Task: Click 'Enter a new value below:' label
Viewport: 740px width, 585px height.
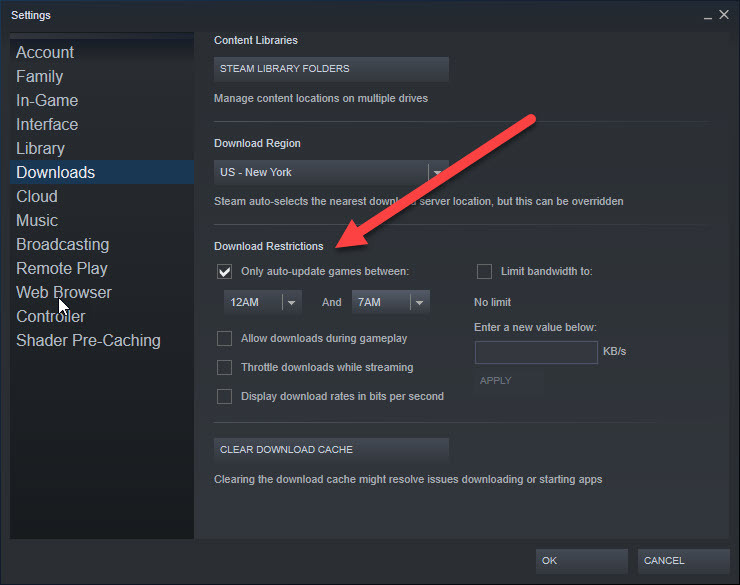Action: (x=535, y=327)
